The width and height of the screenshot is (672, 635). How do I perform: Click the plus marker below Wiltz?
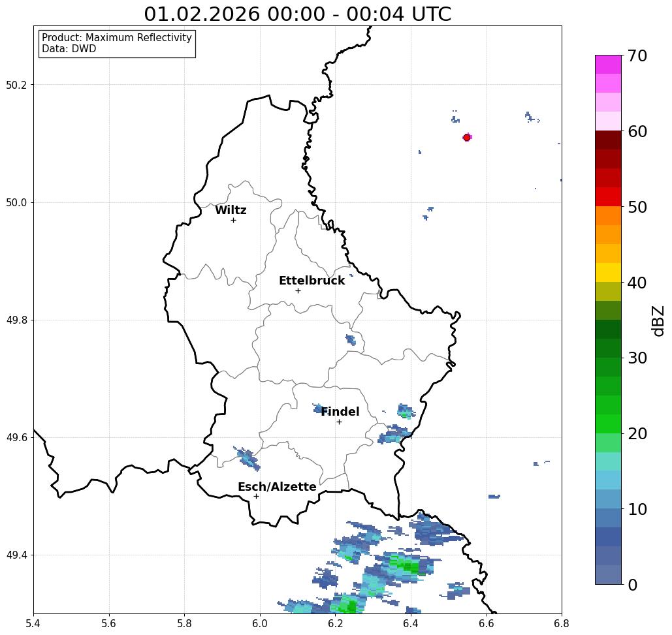(233, 221)
